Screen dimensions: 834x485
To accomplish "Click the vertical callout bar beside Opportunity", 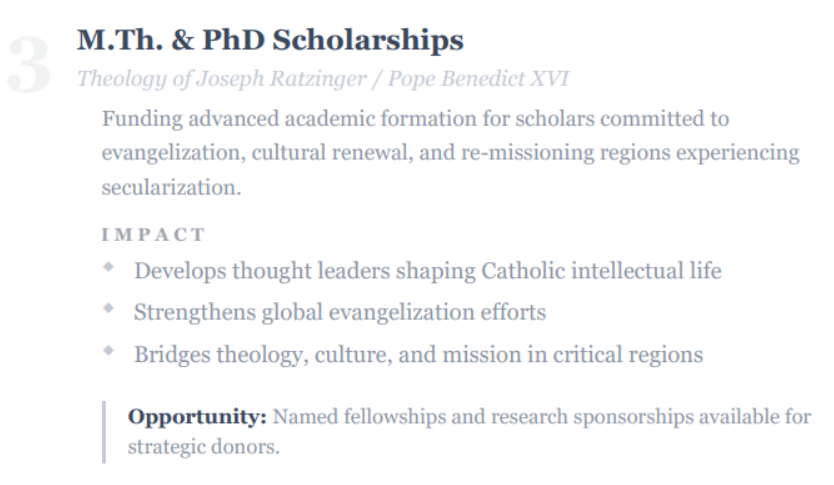I will click(x=104, y=431).
